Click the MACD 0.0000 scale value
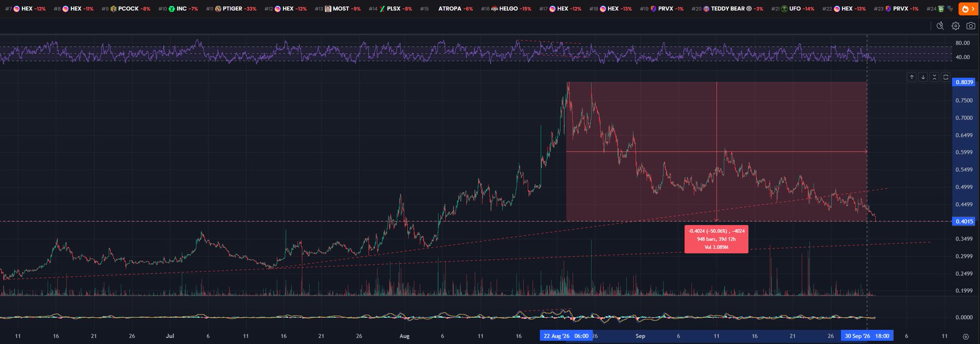The image size is (980, 344). point(964,318)
